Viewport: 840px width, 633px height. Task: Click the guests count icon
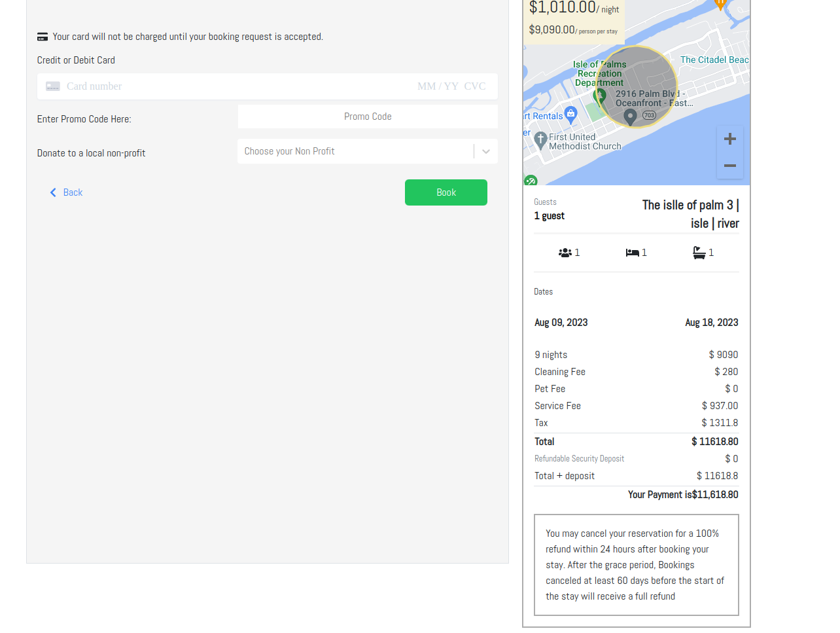pos(565,253)
